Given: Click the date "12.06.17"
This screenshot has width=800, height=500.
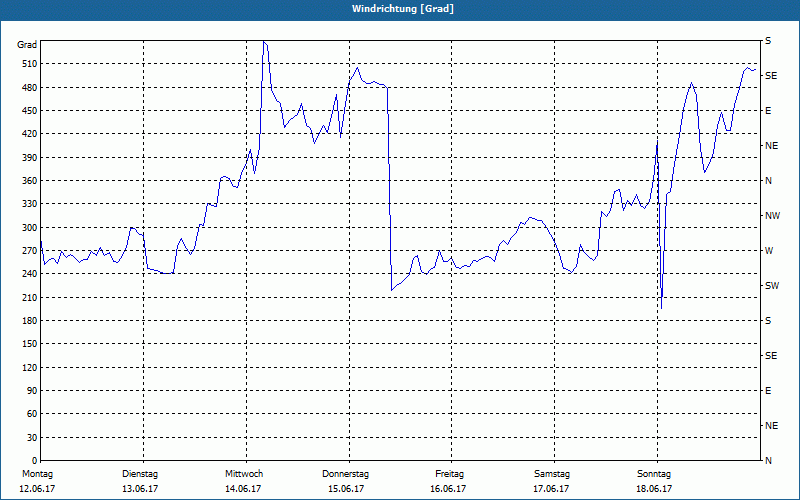Looking at the screenshot, I should (37, 489).
